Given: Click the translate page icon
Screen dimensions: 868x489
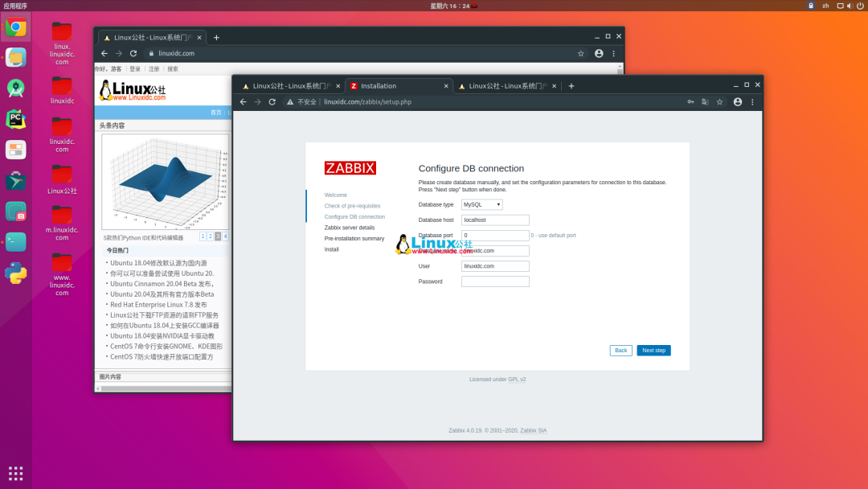Looking at the screenshot, I should (x=706, y=102).
